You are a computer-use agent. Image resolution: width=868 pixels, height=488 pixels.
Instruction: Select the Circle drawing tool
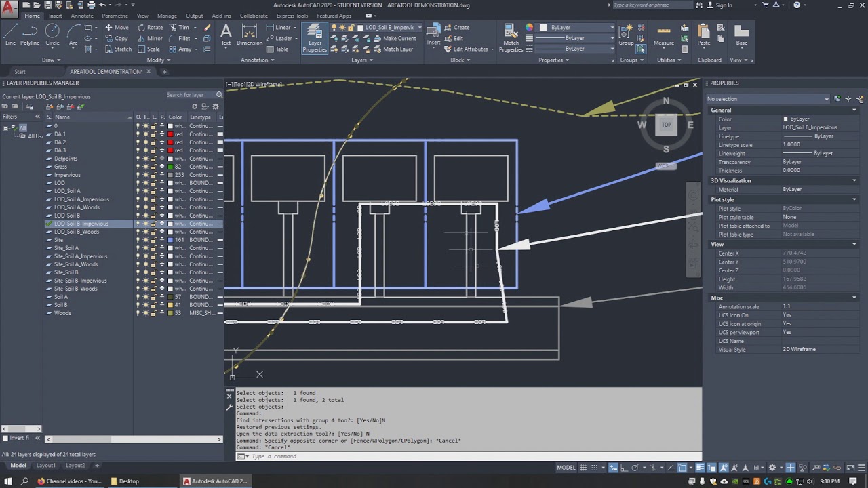[x=52, y=35]
